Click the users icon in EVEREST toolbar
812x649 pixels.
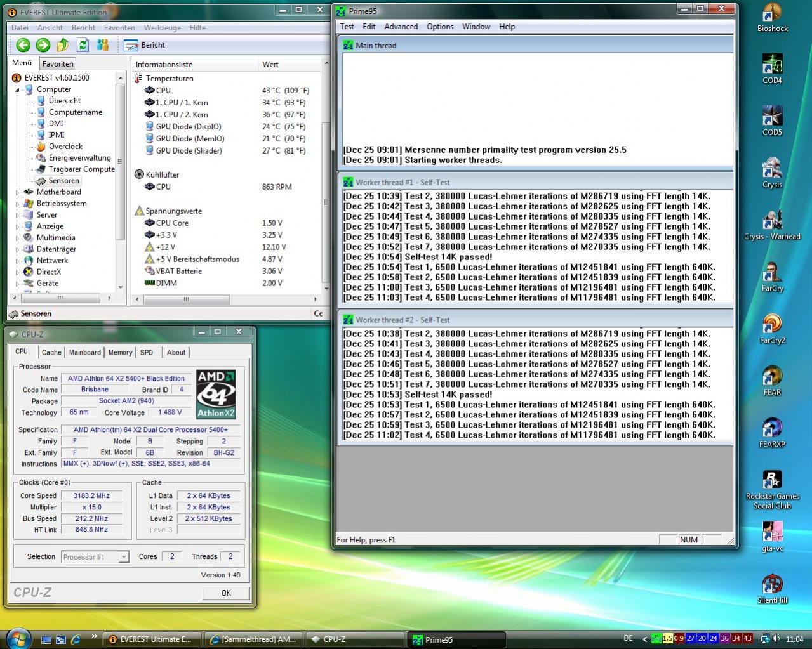pyautogui.click(x=102, y=44)
